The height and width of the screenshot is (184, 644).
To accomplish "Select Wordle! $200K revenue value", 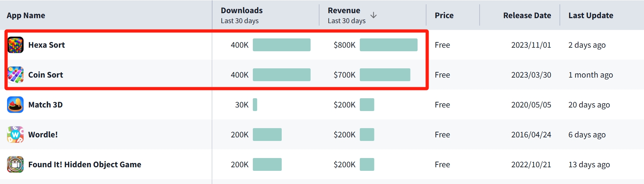I will pos(344,135).
